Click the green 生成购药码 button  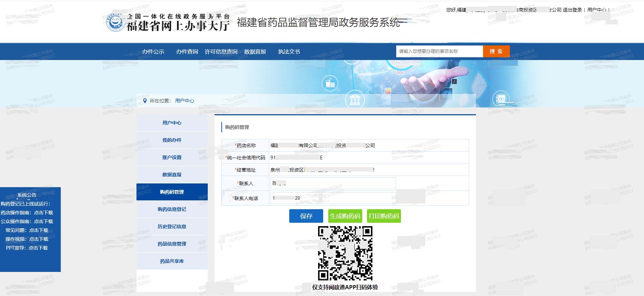pyautogui.click(x=345, y=216)
